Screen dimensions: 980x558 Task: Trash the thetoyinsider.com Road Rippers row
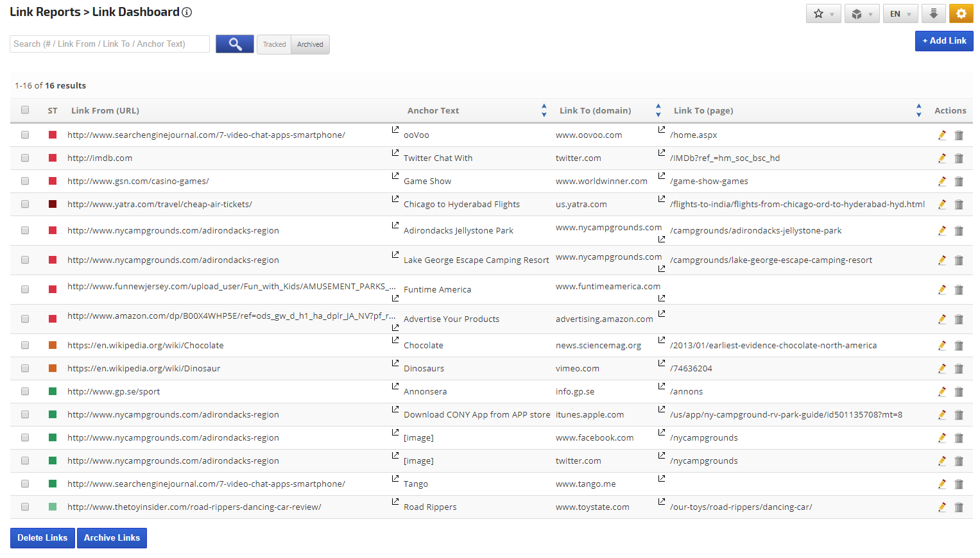point(959,507)
